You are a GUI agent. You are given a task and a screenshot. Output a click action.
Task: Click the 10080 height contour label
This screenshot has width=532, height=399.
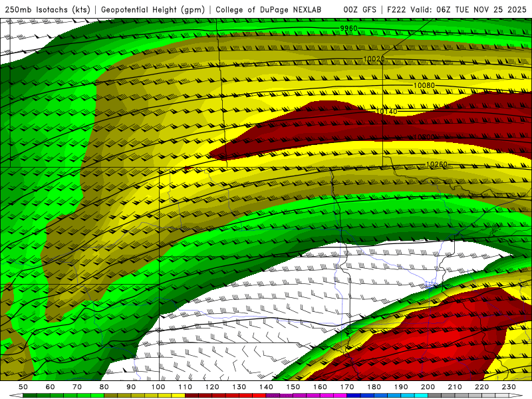point(424,85)
